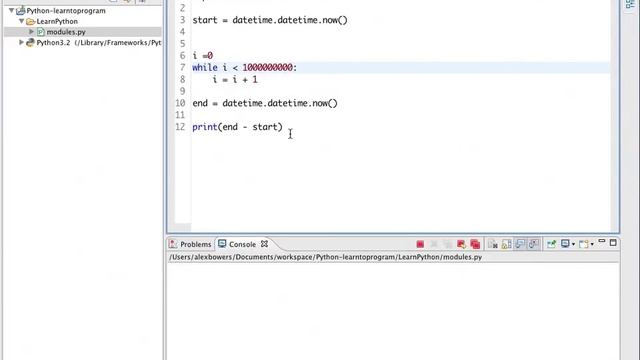Click the number 1000000000 in while loop
The image size is (640, 360).
point(267,67)
